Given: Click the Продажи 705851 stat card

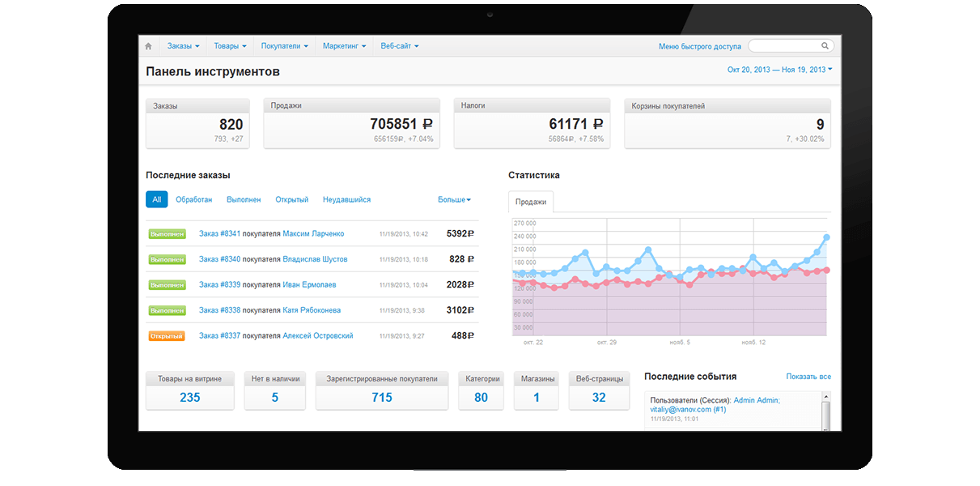Looking at the screenshot, I should [352, 123].
